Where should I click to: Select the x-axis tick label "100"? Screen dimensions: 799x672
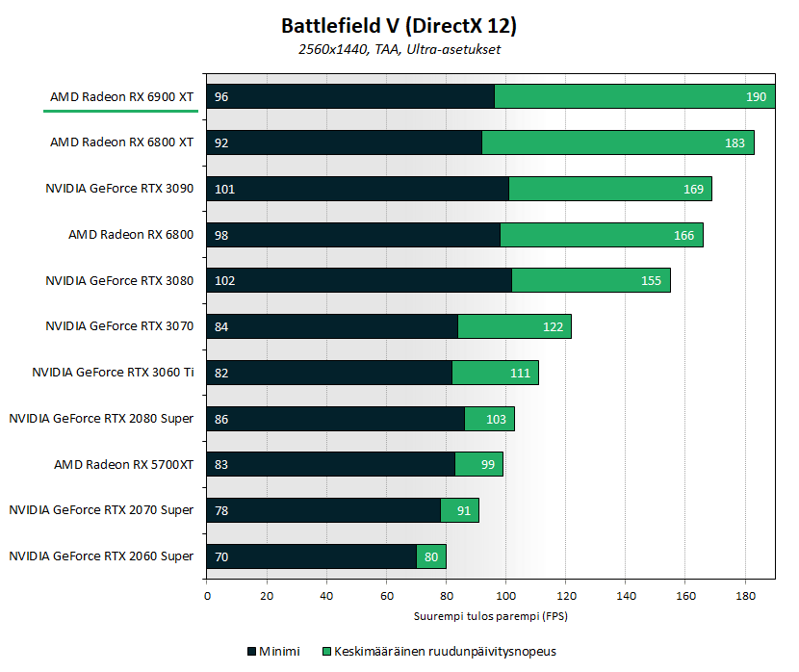506,596
